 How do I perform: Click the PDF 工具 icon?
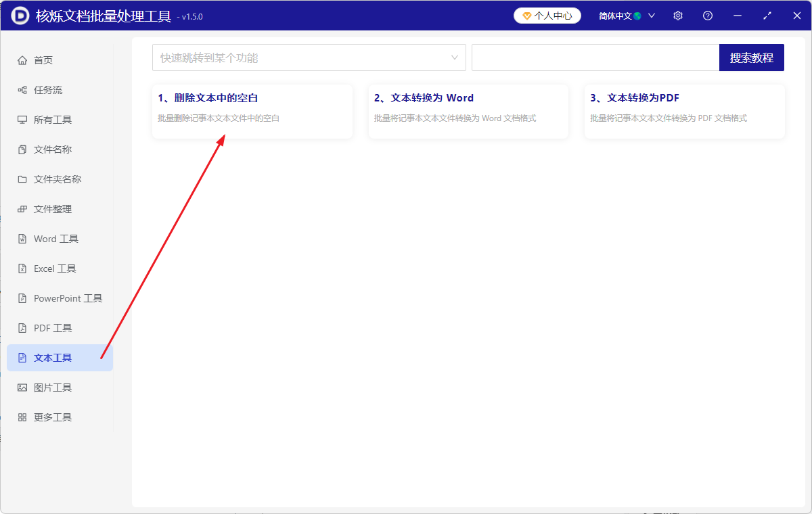[22, 327]
